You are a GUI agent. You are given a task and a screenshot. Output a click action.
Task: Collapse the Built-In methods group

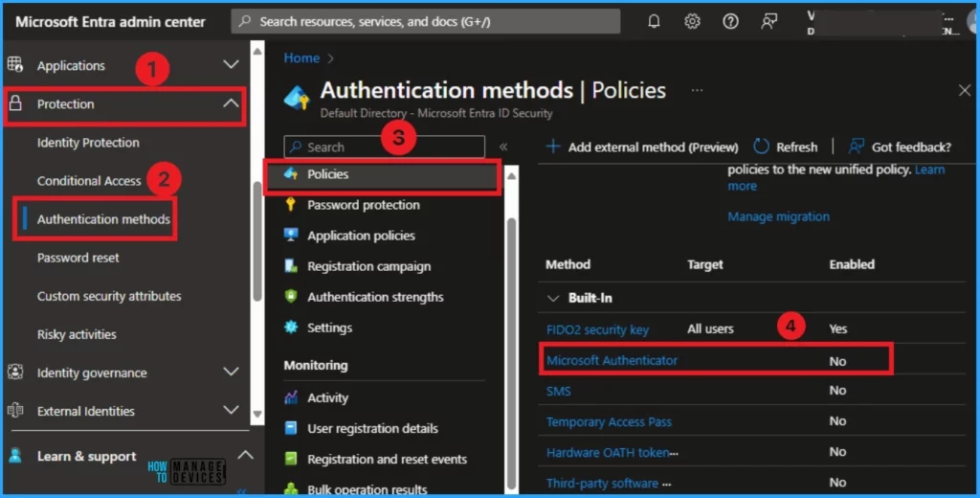pos(553,299)
